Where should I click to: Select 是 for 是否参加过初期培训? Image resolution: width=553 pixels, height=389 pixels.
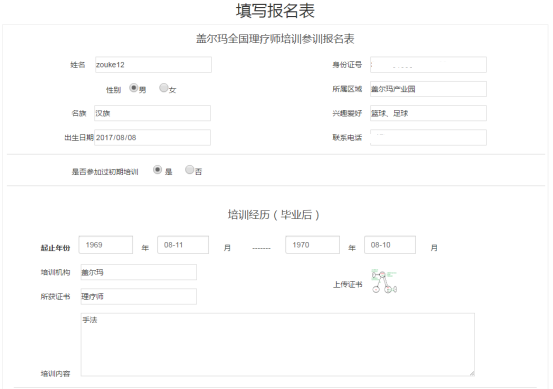point(157,170)
